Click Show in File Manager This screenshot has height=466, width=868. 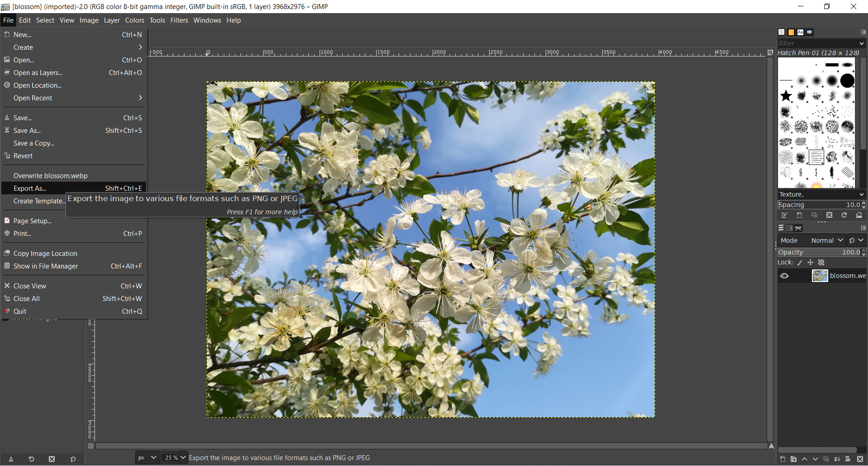[45, 266]
